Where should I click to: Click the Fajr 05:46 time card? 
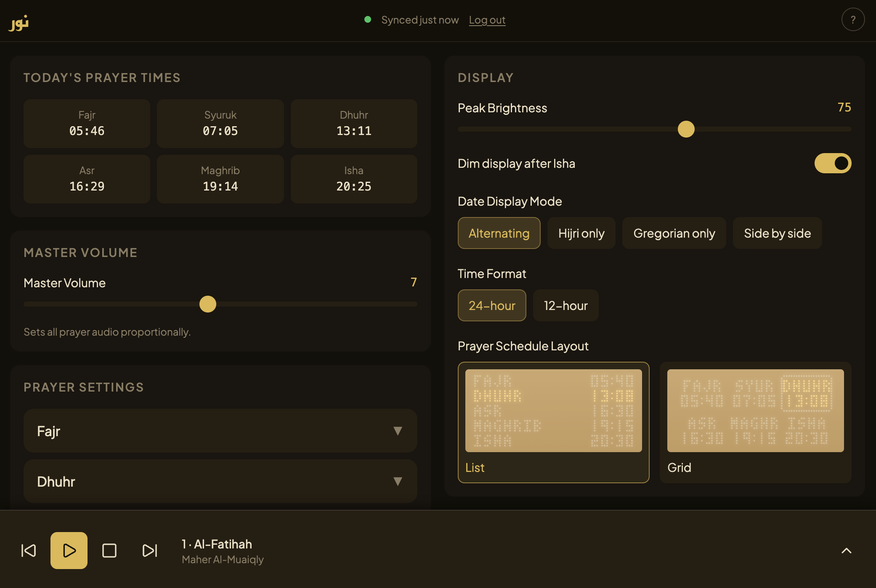pyautogui.click(x=87, y=124)
